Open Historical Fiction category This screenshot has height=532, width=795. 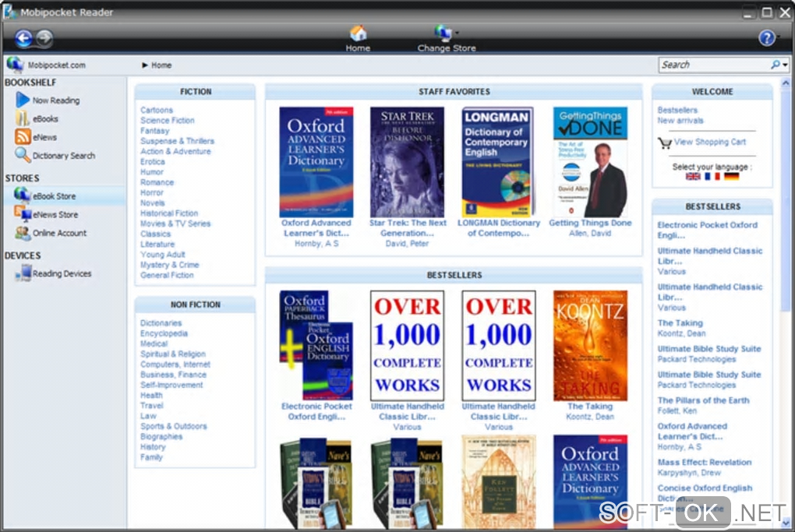(x=169, y=213)
